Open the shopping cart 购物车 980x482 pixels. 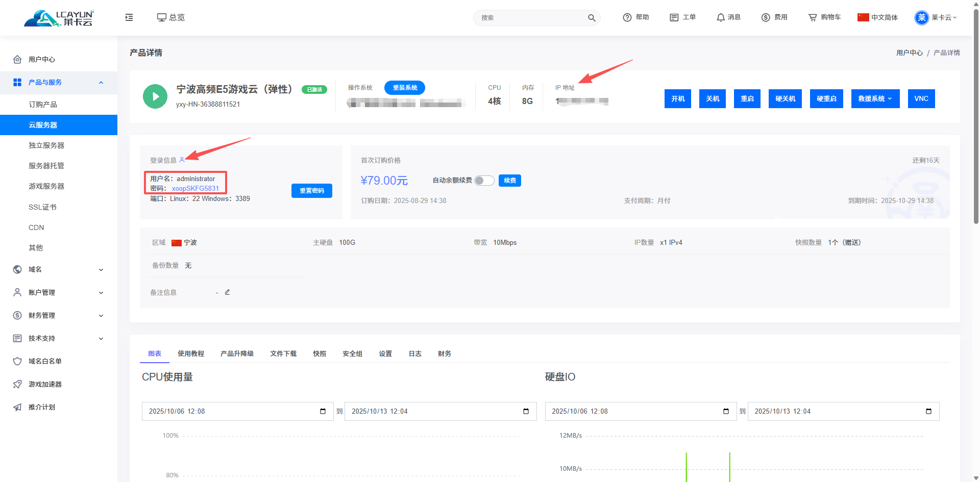[x=824, y=17]
